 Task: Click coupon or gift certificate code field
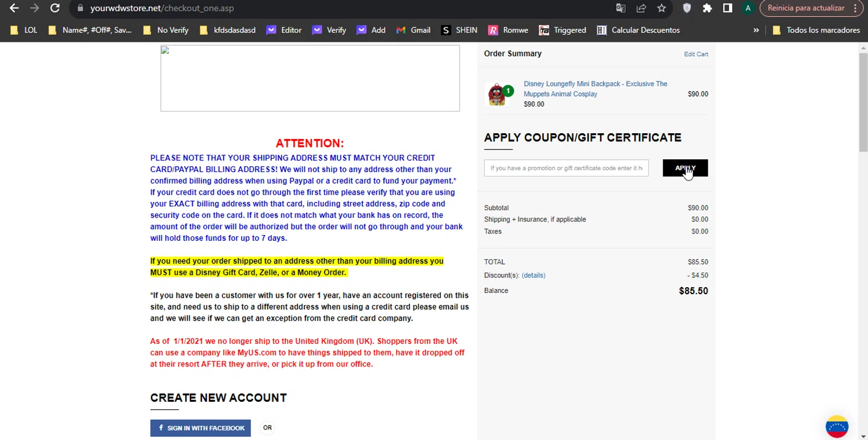click(566, 168)
